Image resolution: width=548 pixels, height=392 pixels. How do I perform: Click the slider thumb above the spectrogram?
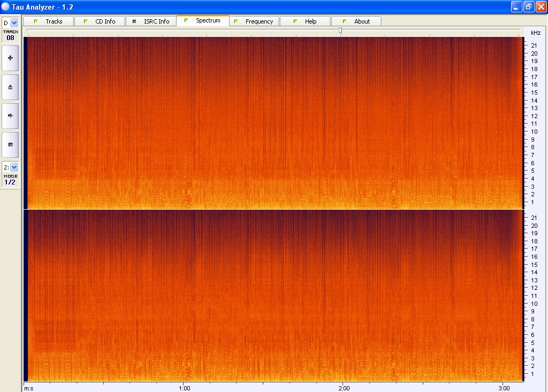coord(340,31)
